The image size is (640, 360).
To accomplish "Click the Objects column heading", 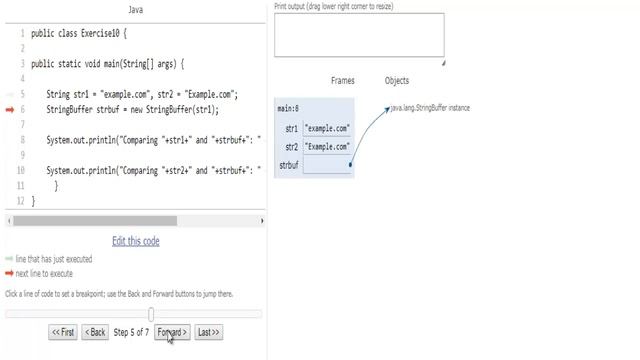I will click(397, 80).
